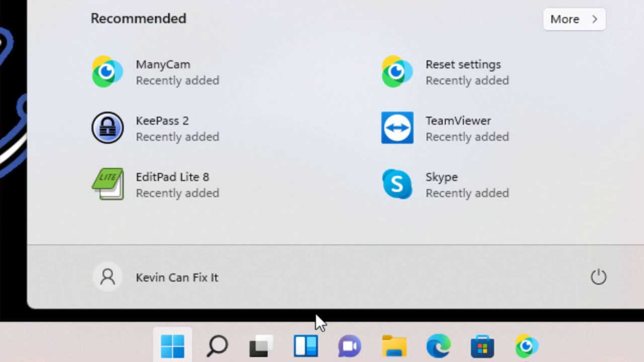Select the ManyCam name label
This screenshot has width=644, height=362.
163,64
